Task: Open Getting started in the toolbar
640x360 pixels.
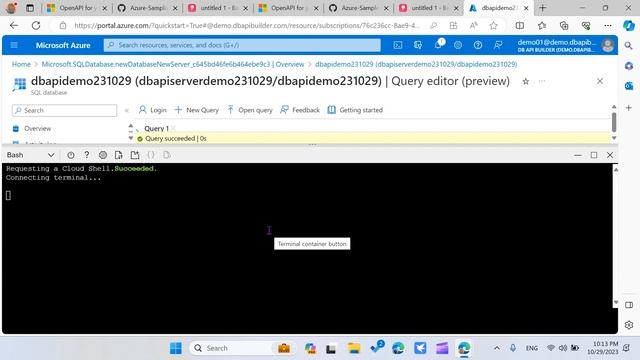Action: pyautogui.click(x=356, y=110)
